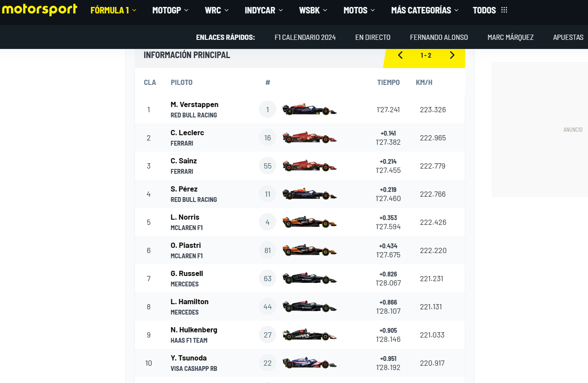This screenshot has width=588, height=383.
Task: Click VISA CASHAPP RB team label
Action: click(194, 369)
